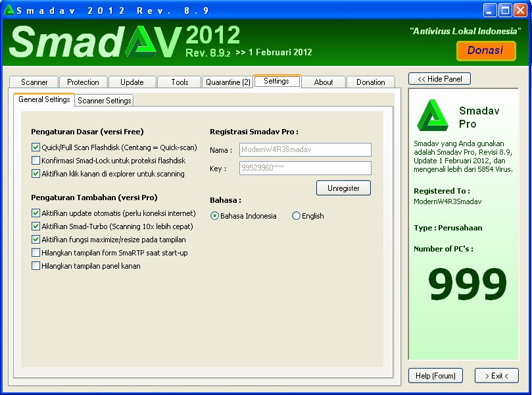This screenshot has width=532, height=395.
Task: Click the Unregister button
Action: [343, 188]
